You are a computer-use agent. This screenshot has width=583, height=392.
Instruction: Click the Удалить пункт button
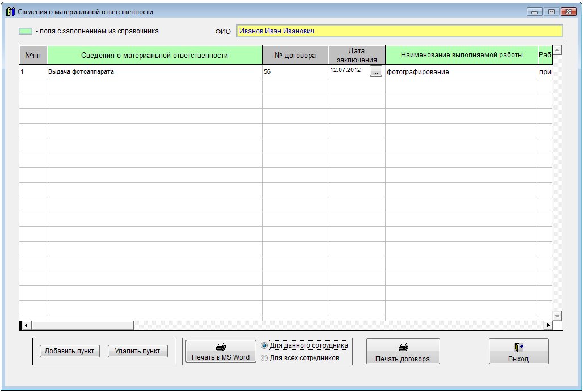(x=138, y=351)
